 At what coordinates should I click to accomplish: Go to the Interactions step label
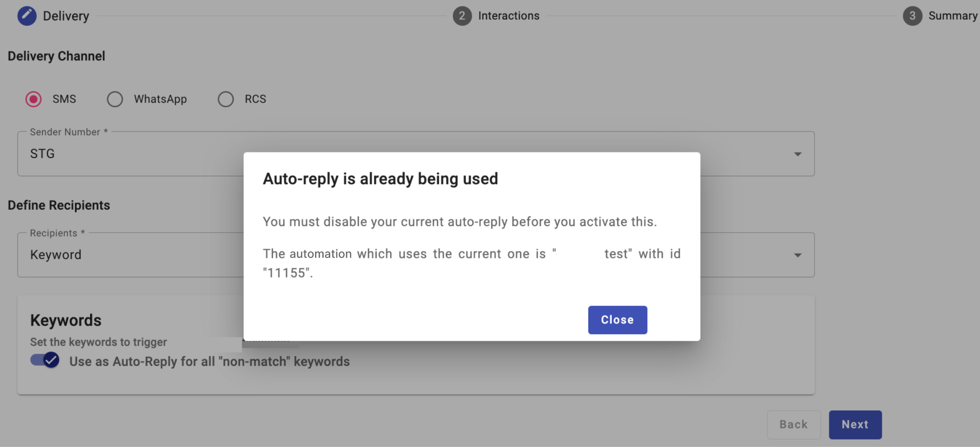[x=509, y=16]
